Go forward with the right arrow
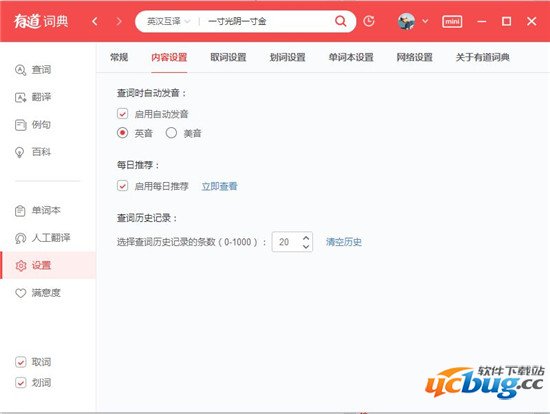 click(119, 22)
